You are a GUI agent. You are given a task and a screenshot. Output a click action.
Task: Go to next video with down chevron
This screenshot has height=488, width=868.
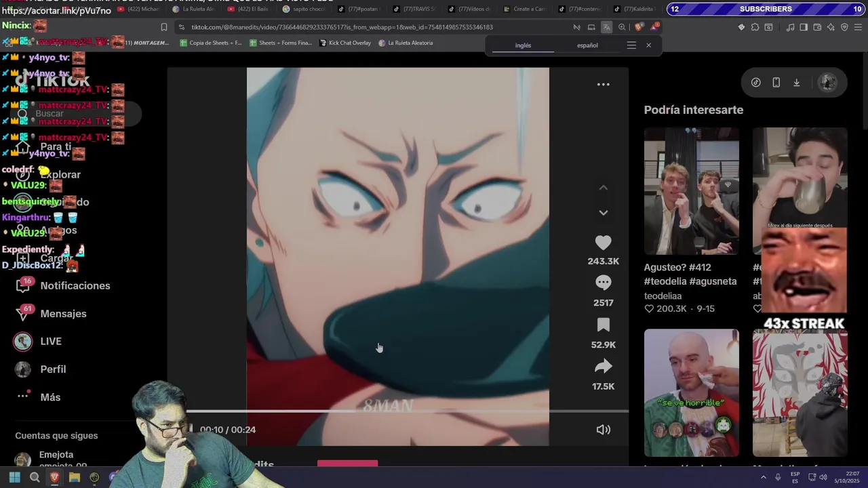(x=603, y=213)
